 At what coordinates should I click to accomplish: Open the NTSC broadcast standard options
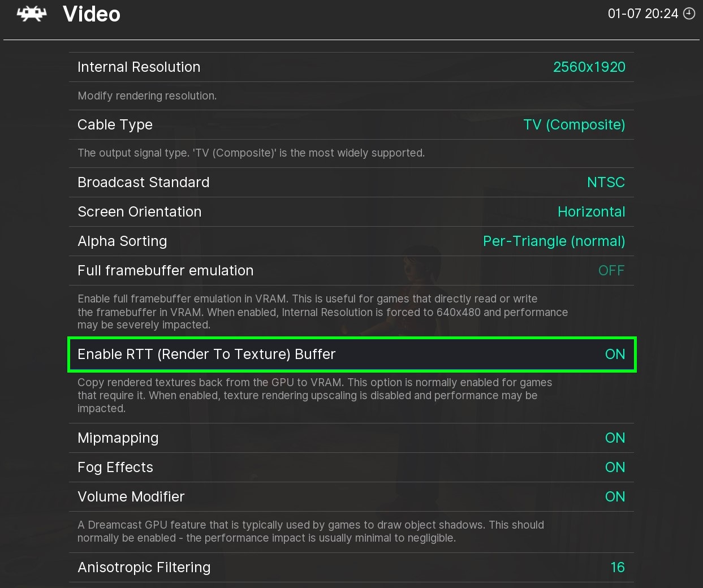click(605, 183)
